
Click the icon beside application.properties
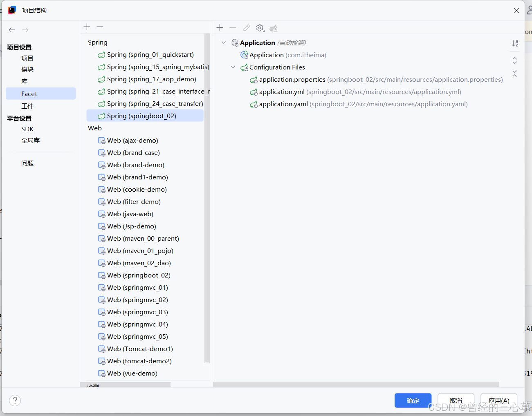(x=254, y=80)
